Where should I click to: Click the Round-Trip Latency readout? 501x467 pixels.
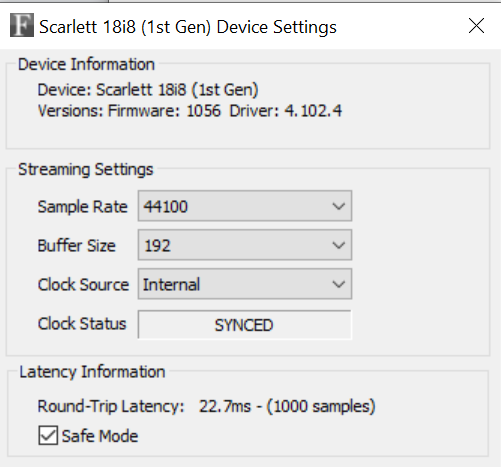207,406
